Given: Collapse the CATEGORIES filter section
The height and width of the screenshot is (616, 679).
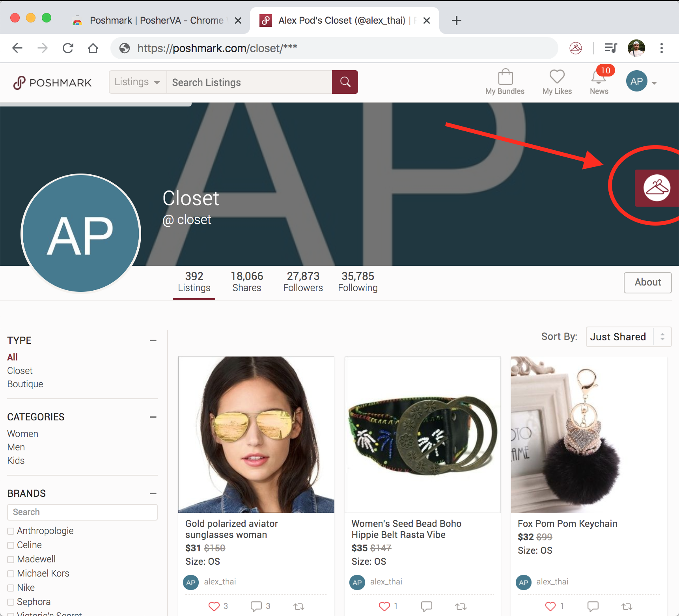Looking at the screenshot, I should (153, 417).
